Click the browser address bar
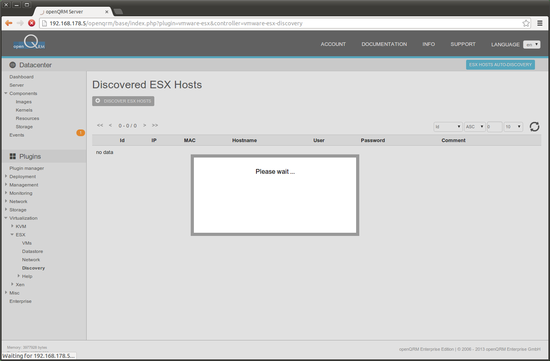Screen dimensions: 550x361 [281, 23]
